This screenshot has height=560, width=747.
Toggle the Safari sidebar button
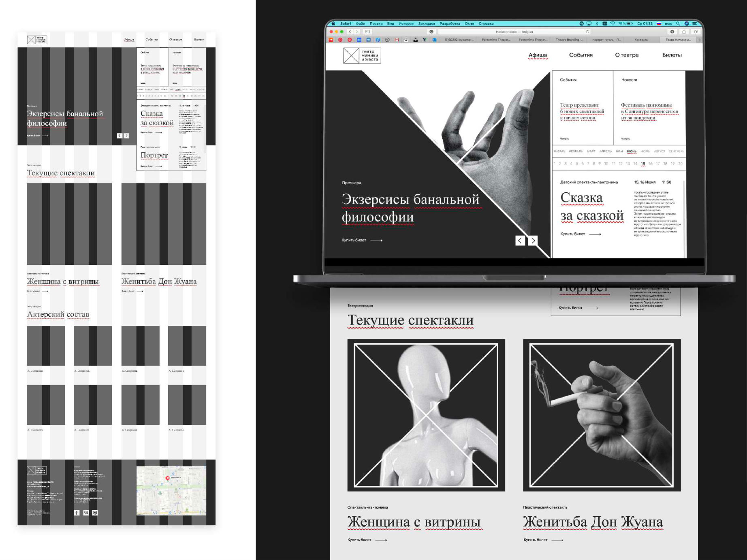[x=367, y=32]
